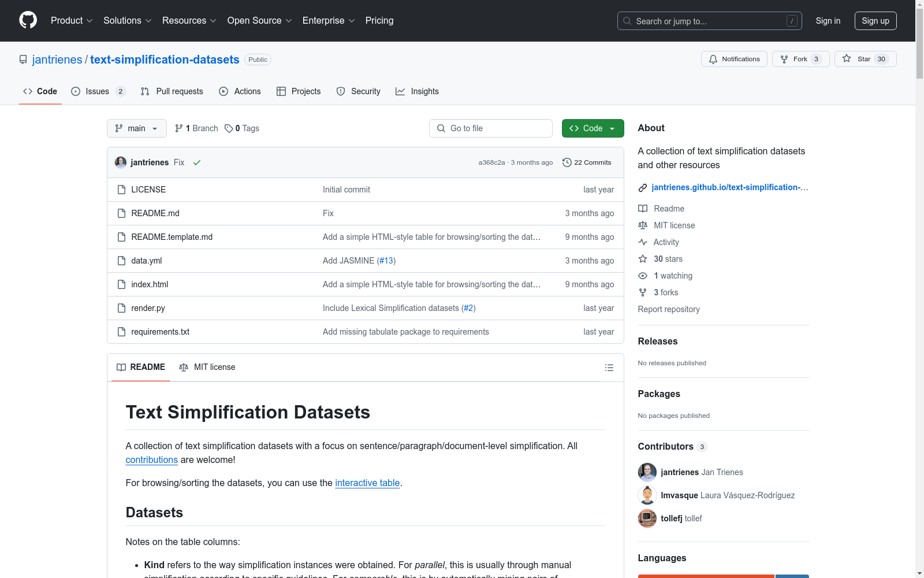924x578 pixels.
Task: Switch to the MIT license tab
Action: 207,367
